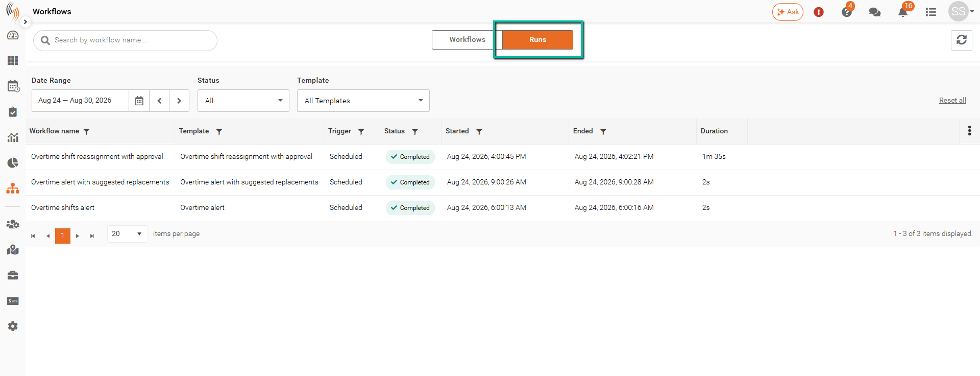Open the Overtime shifts alert run
Screen dimensions: 980x376
tap(63, 207)
